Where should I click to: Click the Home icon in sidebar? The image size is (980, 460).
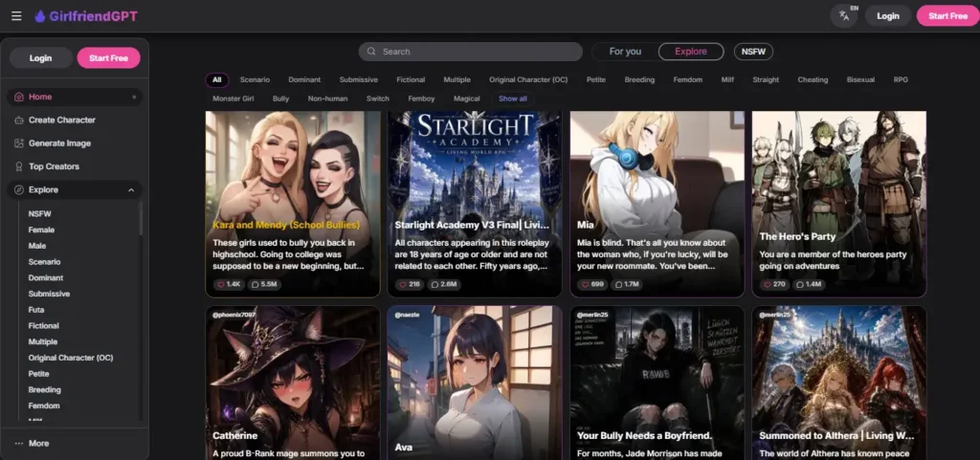coord(19,97)
